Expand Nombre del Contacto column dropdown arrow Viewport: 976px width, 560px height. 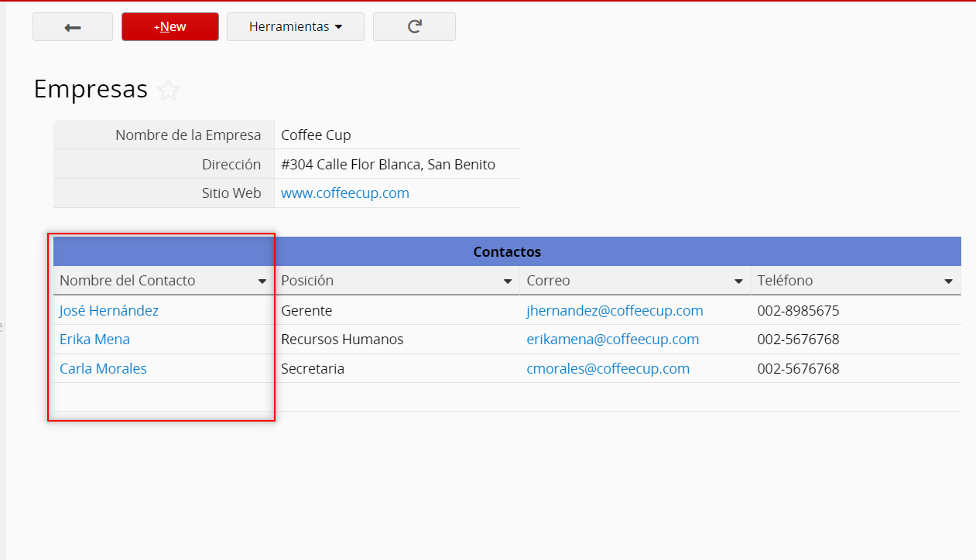tap(262, 282)
